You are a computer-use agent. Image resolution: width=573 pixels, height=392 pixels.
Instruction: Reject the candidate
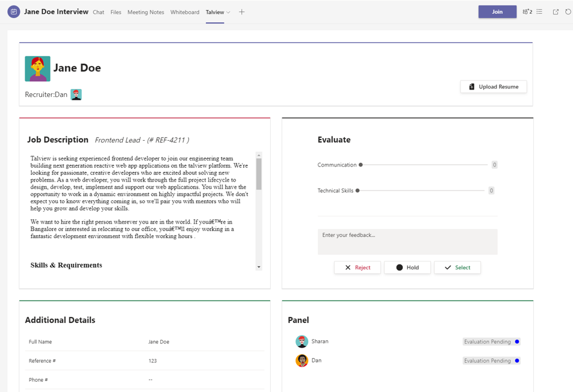358,268
